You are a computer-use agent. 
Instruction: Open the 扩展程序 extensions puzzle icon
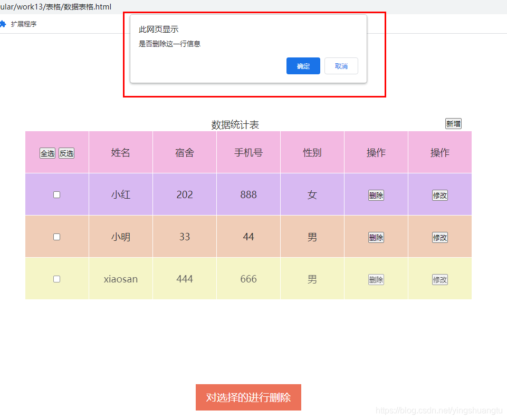[3, 24]
